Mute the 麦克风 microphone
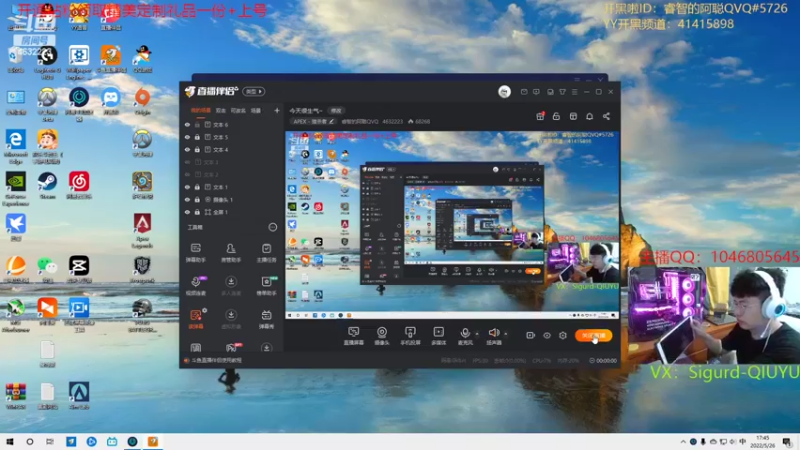Viewport: 800px width, 450px height. (465, 336)
